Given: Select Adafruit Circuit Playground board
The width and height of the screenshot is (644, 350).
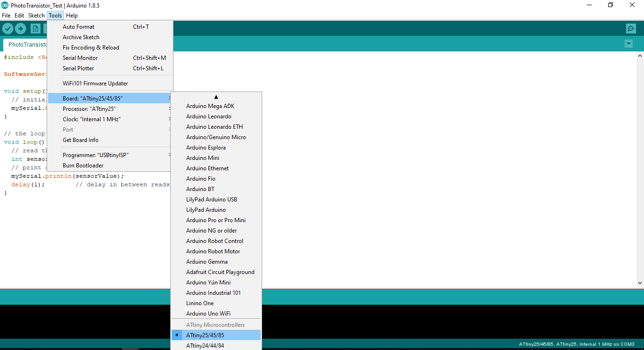Looking at the screenshot, I should [x=216, y=272].
